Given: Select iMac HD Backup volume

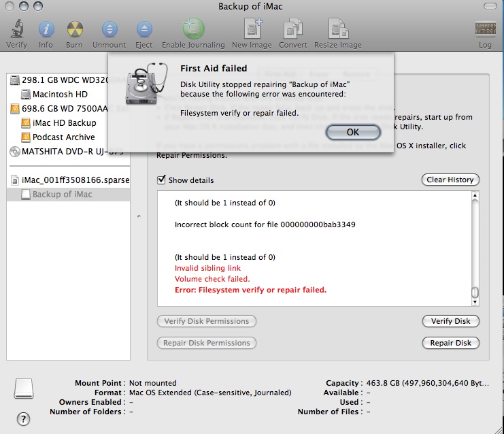Looking at the screenshot, I should tap(64, 123).
